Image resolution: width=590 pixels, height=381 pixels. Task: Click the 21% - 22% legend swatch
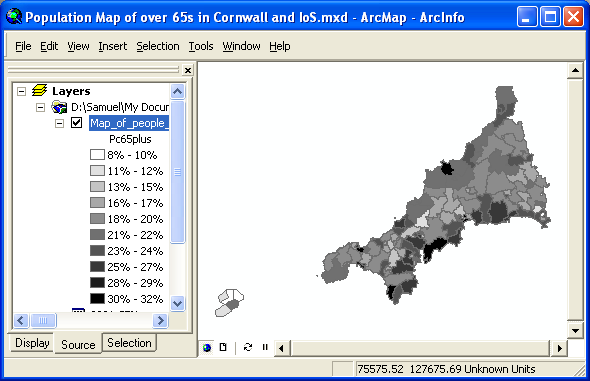(x=97, y=235)
